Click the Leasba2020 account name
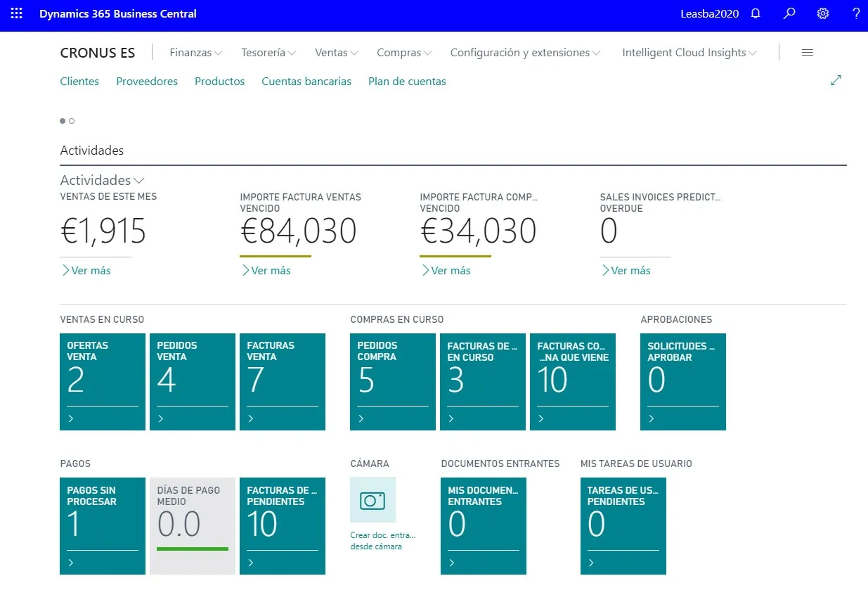The image size is (868, 595). click(710, 14)
